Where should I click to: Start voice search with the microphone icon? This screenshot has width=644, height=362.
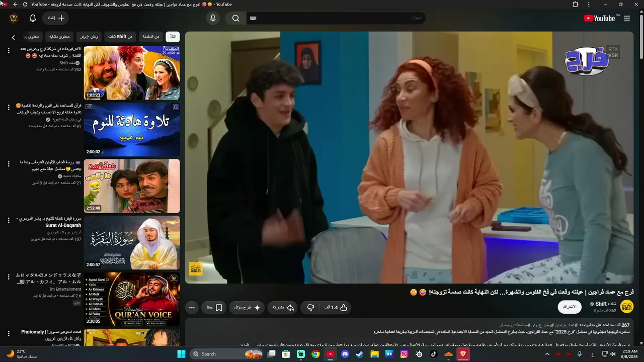click(x=213, y=18)
